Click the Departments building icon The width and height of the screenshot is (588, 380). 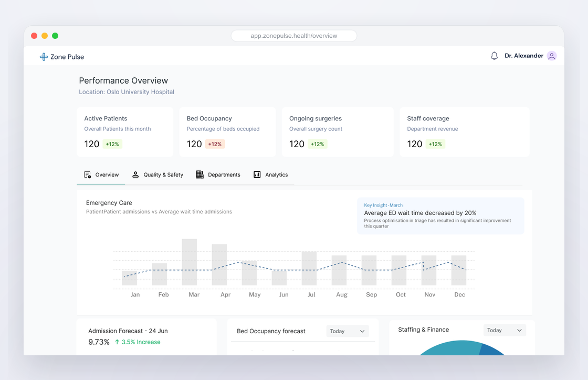click(200, 174)
